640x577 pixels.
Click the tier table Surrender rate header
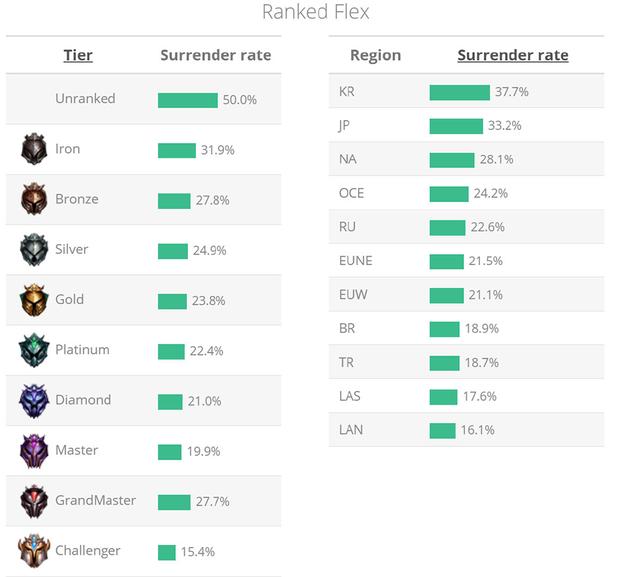coord(215,55)
